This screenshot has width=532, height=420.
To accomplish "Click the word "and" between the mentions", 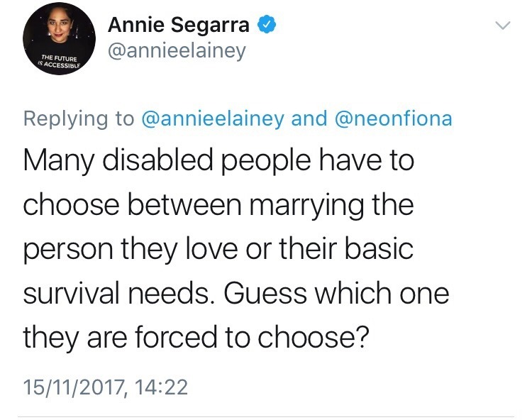I will [x=309, y=118].
